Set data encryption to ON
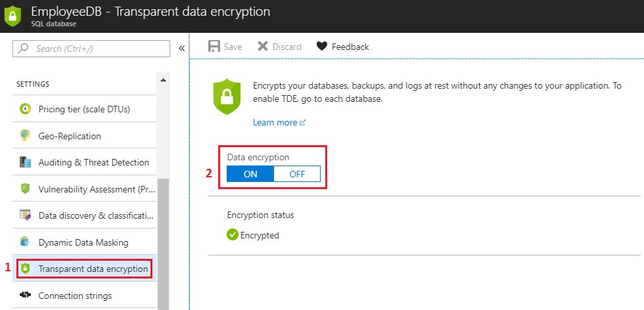The width and height of the screenshot is (644, 310). point(250,174)
